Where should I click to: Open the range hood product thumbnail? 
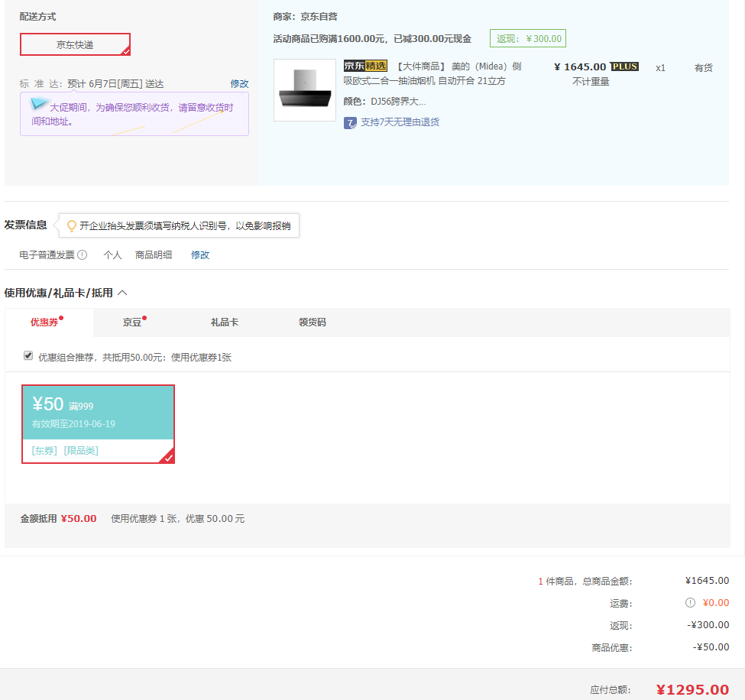[x=305, y=90]
